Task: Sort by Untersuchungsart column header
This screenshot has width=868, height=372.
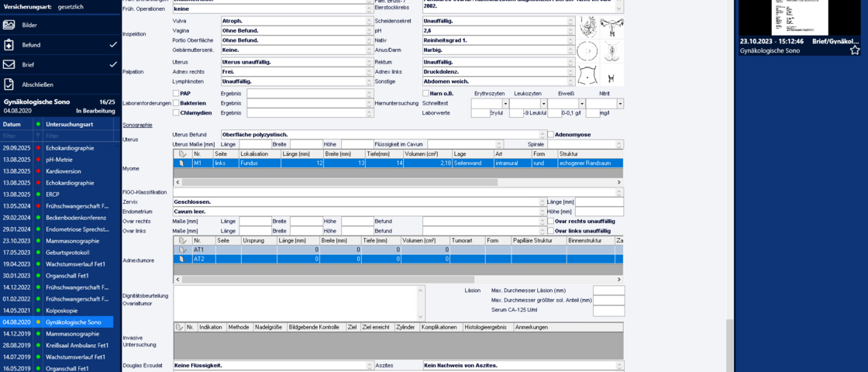Action: (x=79, y=124)
